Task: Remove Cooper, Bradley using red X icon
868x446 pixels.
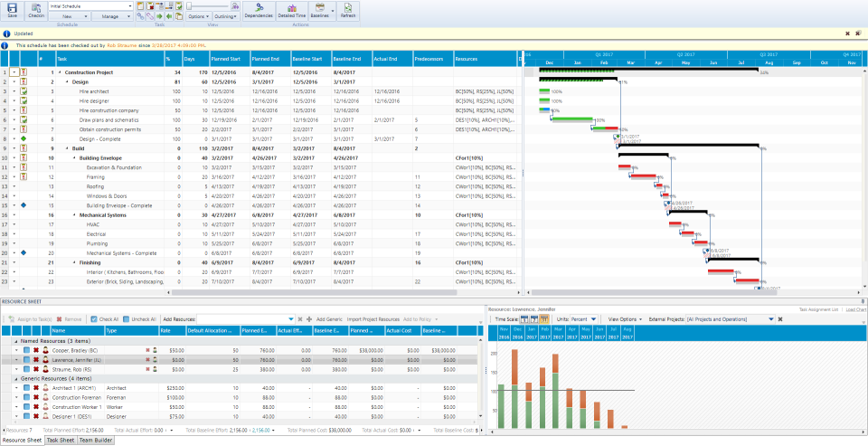Action: pos(36,350)
